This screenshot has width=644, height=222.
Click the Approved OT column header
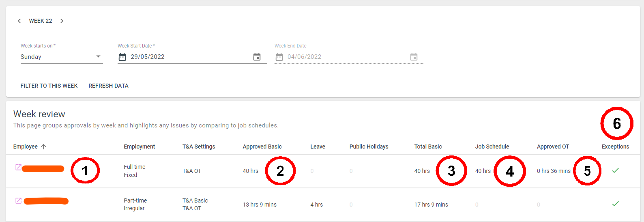(553, 147)
